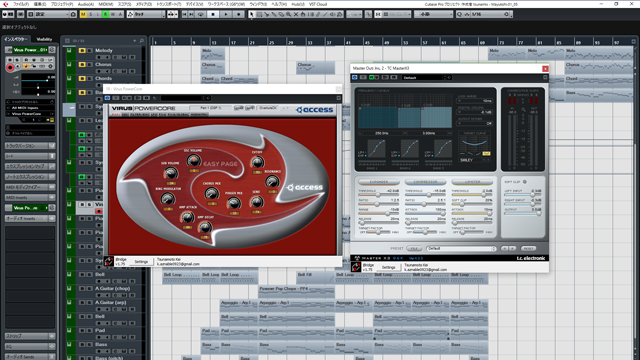This screenshot has height=360, width=640.
Task: Click the Resonance knob on Virus PowerCore
Action: coord(272,181)
